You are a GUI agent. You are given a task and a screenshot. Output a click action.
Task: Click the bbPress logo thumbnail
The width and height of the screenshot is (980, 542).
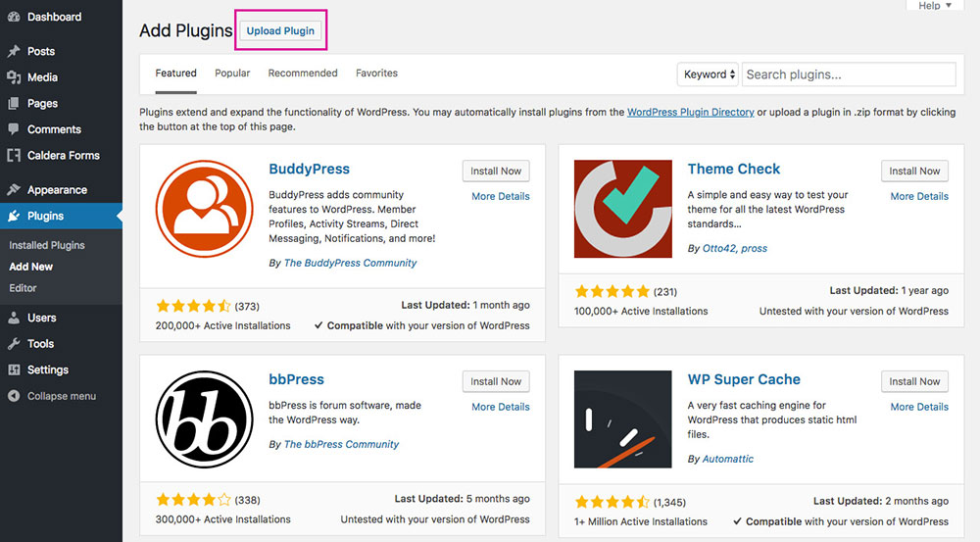(x=205, y=419)
